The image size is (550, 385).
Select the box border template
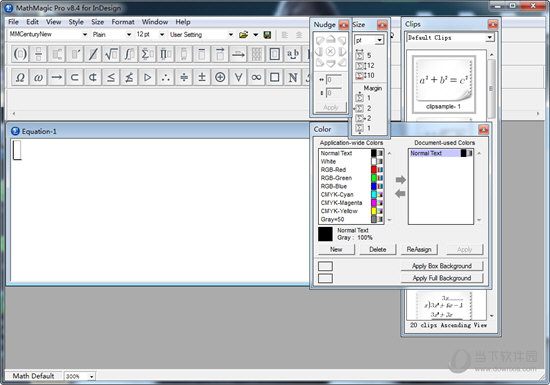(x=275, y=54)
